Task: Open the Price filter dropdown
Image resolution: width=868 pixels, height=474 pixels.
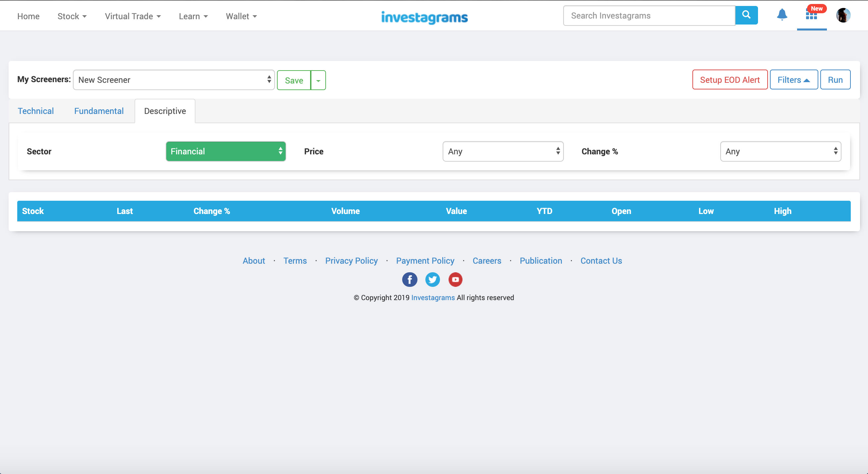Action: tap(503, 151)
